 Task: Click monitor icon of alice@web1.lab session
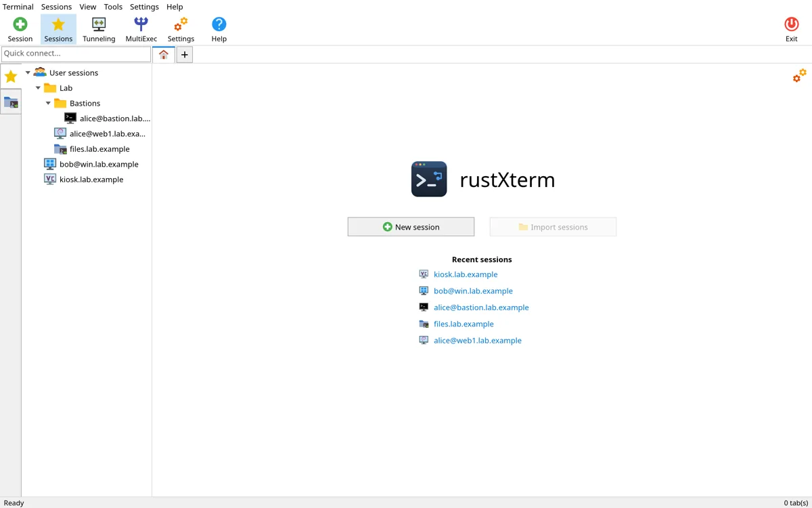pyautogui.click(x=60, y=133)
